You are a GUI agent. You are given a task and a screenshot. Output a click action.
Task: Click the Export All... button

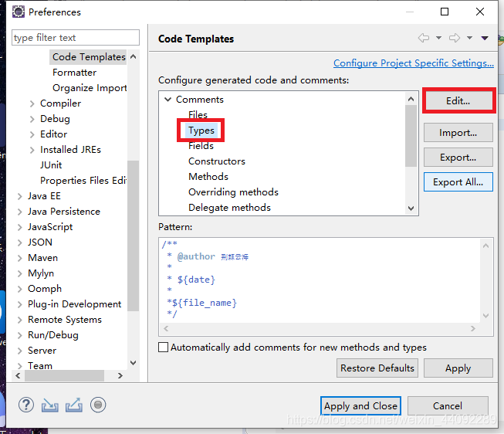458,182
